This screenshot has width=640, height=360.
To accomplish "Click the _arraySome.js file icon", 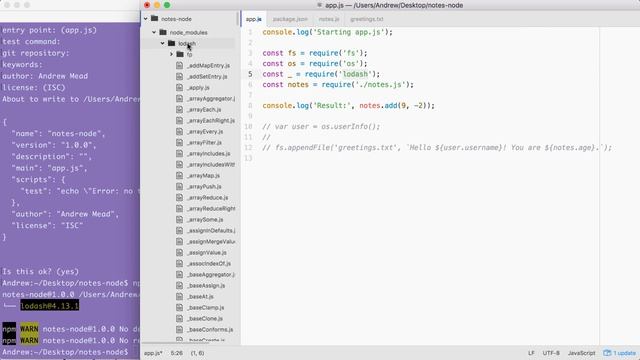I will [x=179, y=220].
